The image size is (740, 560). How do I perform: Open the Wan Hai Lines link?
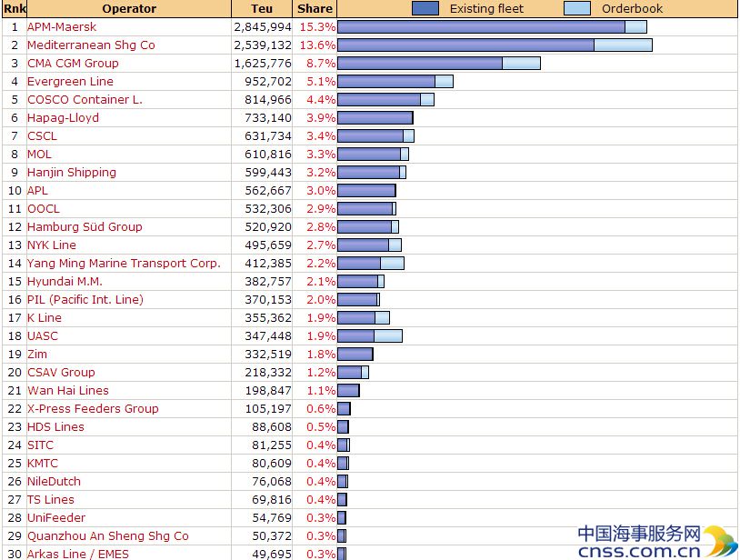click(68, 391)
